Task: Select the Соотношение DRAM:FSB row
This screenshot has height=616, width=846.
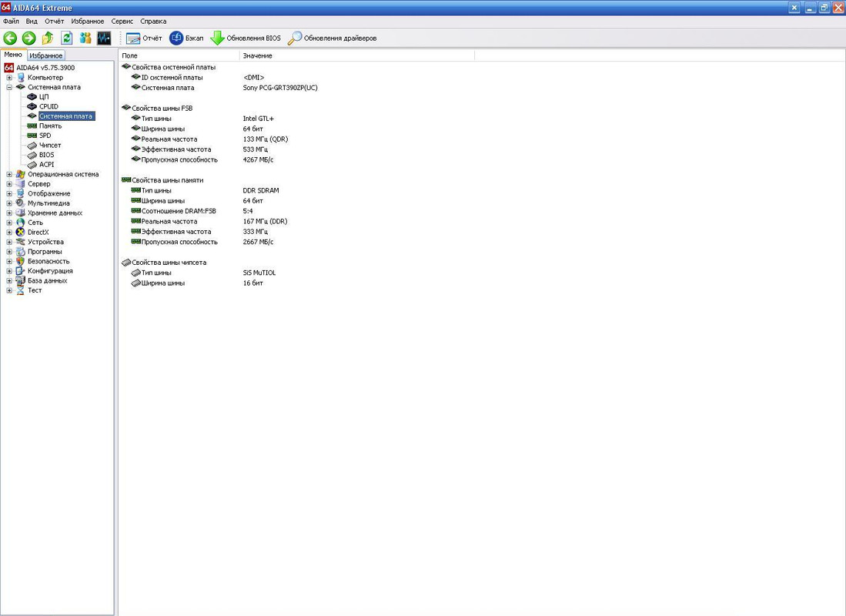Action: pos(178,211)
